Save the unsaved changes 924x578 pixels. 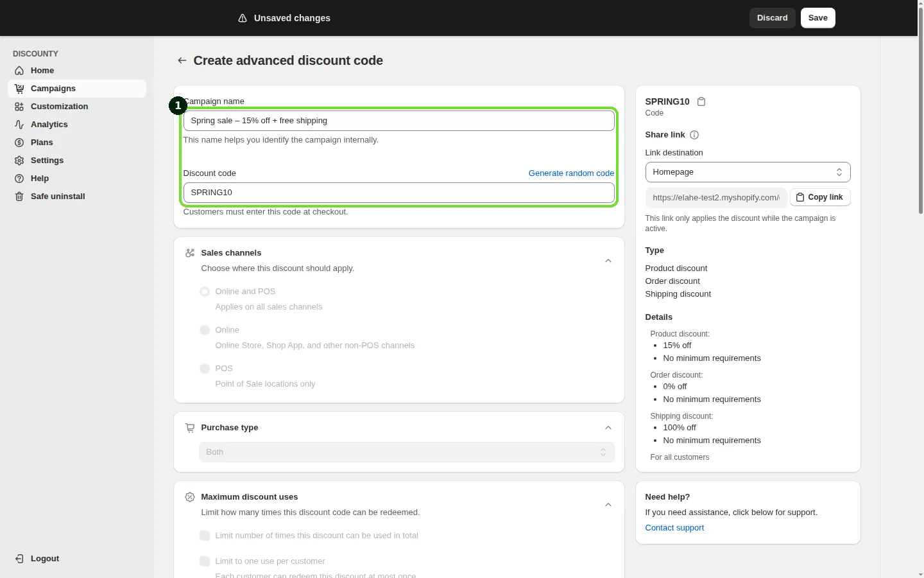pyautogui.click(x=818, y=18)
